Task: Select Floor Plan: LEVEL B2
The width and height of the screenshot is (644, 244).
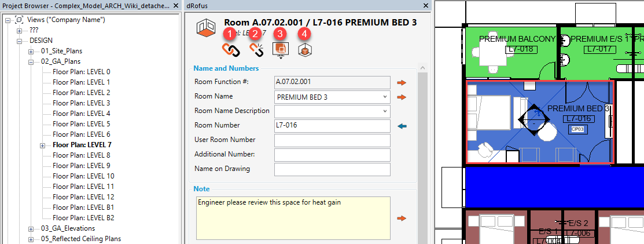Action: [x=83, y=218]
